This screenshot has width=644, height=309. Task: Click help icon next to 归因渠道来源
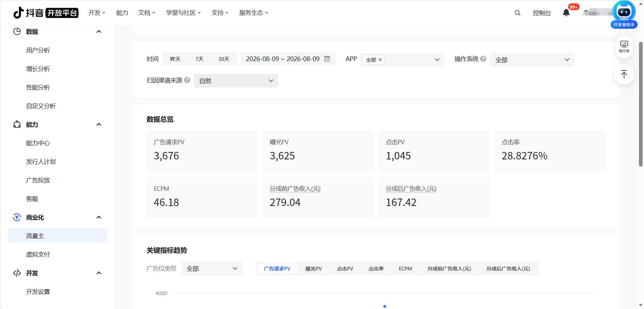[187, 80]
